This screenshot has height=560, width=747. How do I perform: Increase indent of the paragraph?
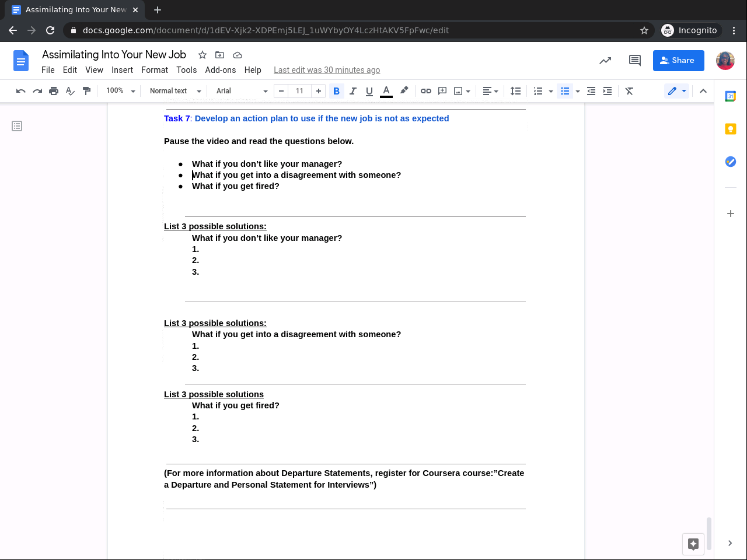pyautogui.click(x=608, y=91)
